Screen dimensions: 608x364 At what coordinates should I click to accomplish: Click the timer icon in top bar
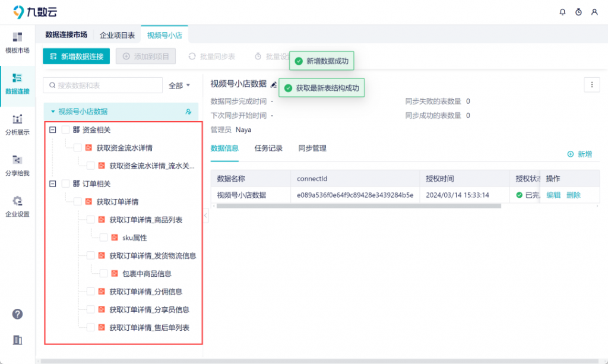(x=578, y=12)
